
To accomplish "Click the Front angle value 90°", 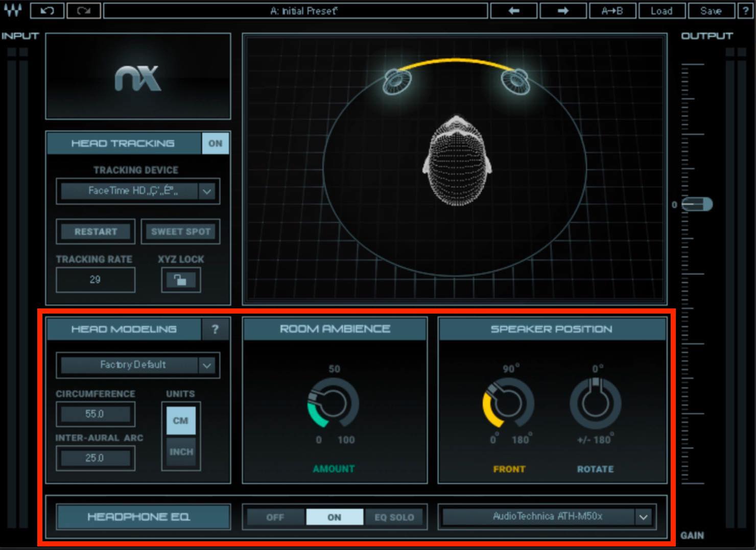I will 511,369.
